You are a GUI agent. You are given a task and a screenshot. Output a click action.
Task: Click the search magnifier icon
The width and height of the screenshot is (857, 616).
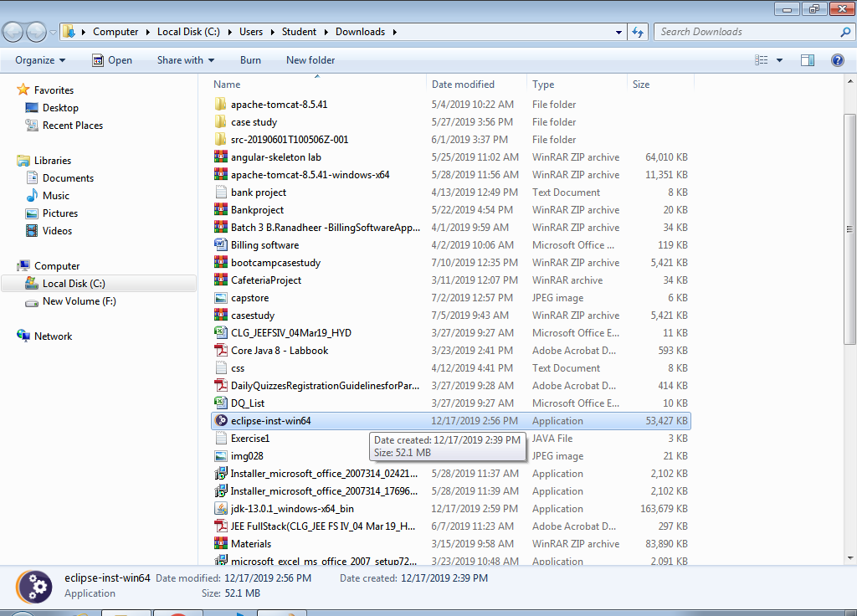click(845, 33)
